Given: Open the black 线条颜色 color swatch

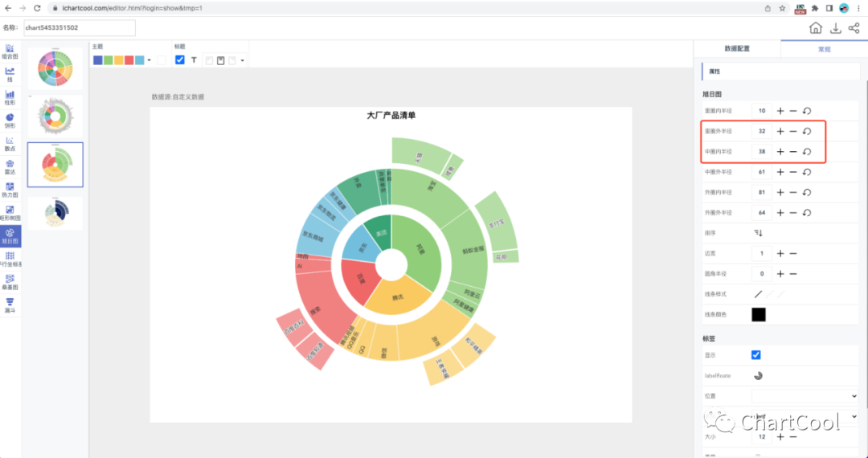Looking at the screenshot, I should click(x=758, y=315).
